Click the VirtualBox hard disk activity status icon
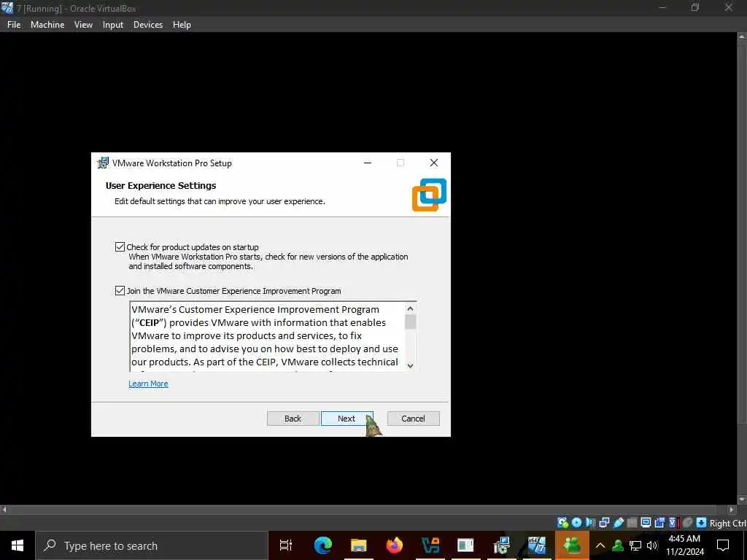 point(563,523)
